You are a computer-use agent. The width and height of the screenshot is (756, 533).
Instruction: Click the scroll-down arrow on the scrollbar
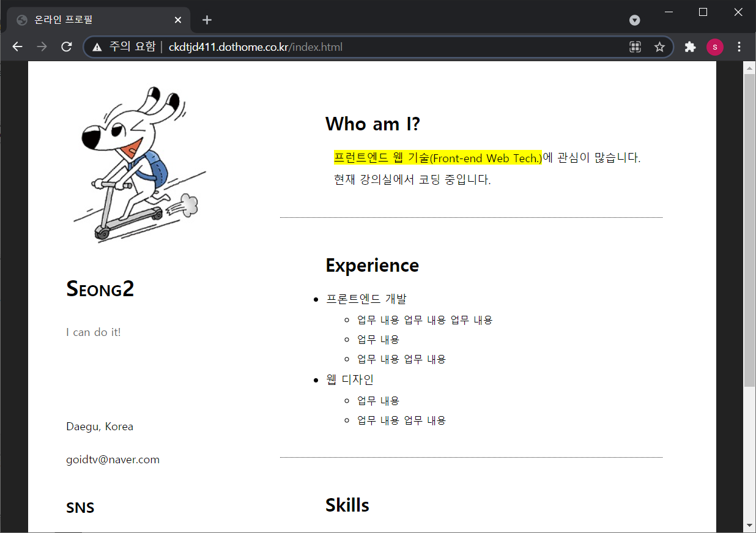[749, 525]
